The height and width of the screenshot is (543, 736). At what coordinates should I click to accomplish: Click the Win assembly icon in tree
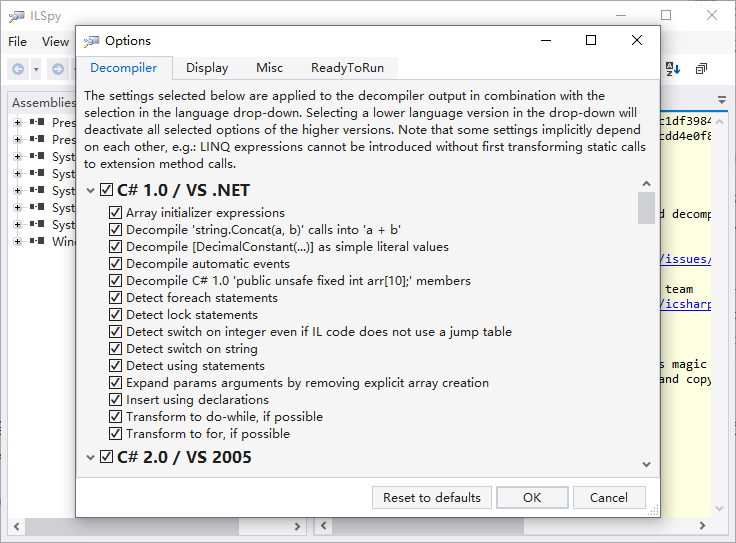[x=37, y=241]
